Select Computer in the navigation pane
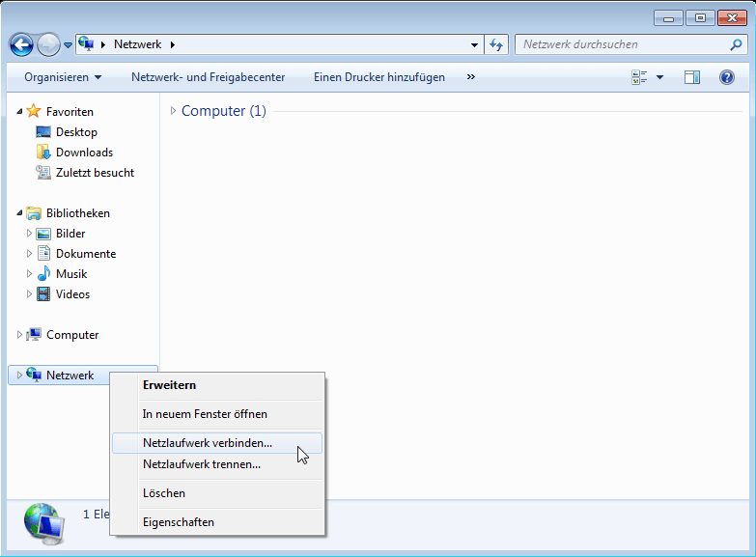The height and width of the screenshot is (557, 756). pyautogui.click(x=72, y=335)
